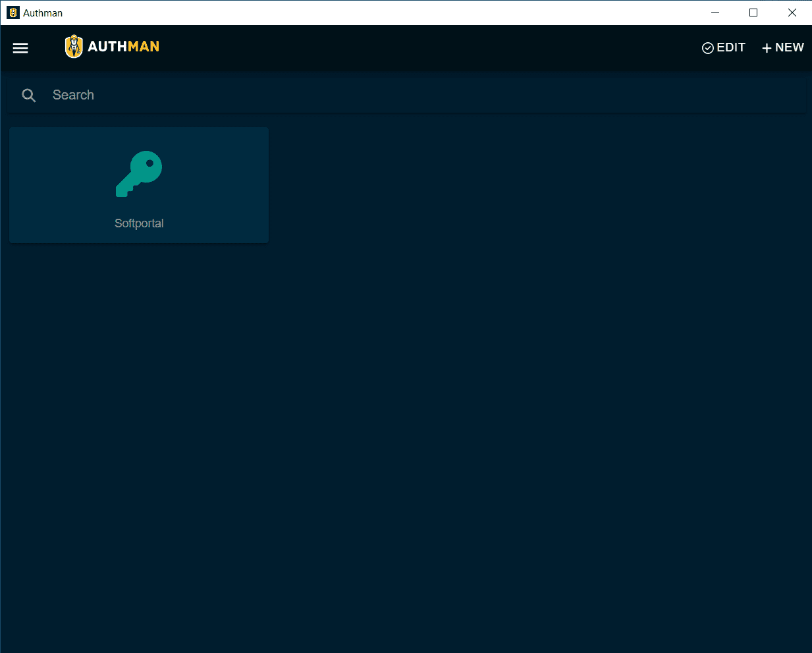The image size is (812, 653).
Task: Click the Softportal label text
Action: [x=139, y=223]
